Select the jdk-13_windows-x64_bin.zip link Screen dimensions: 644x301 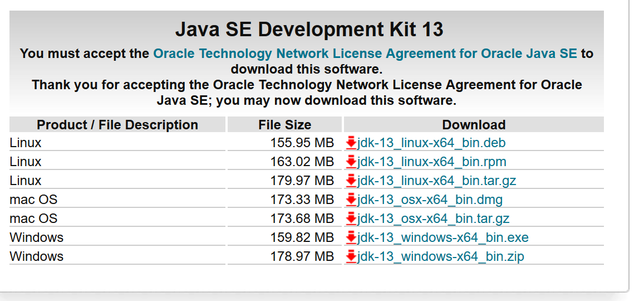pyautogui.click(x=440, y=257)
